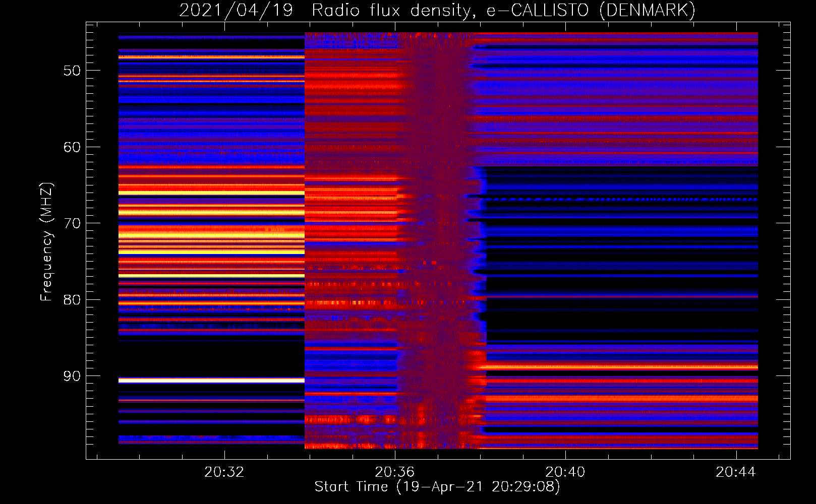Click the 'Frequency (MHZ)' y-axis label

coord(46,242)
